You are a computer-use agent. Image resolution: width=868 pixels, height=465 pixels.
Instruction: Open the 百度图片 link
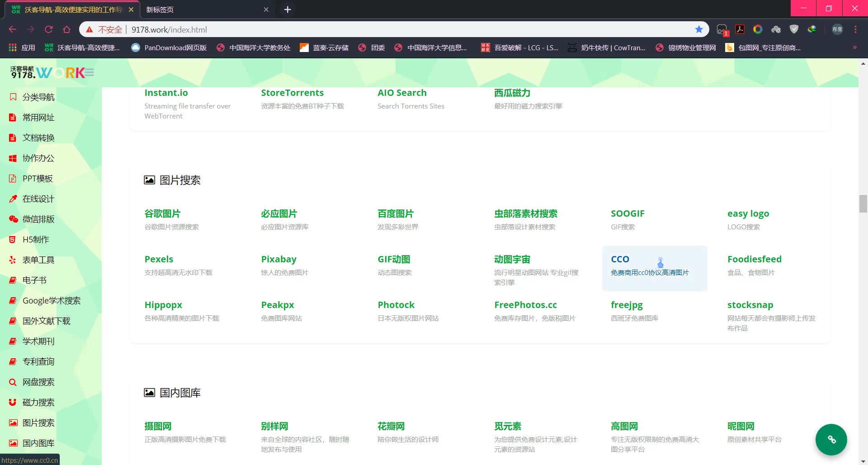coord(396,214)
